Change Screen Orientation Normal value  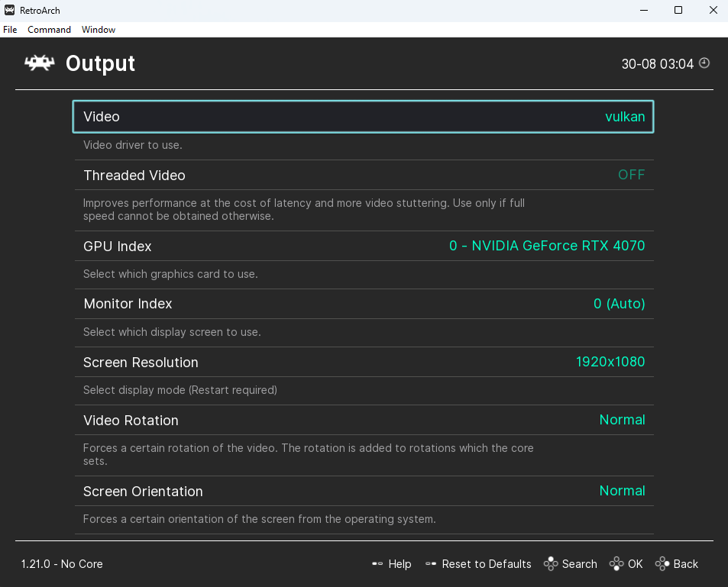[x=622, y=491]
